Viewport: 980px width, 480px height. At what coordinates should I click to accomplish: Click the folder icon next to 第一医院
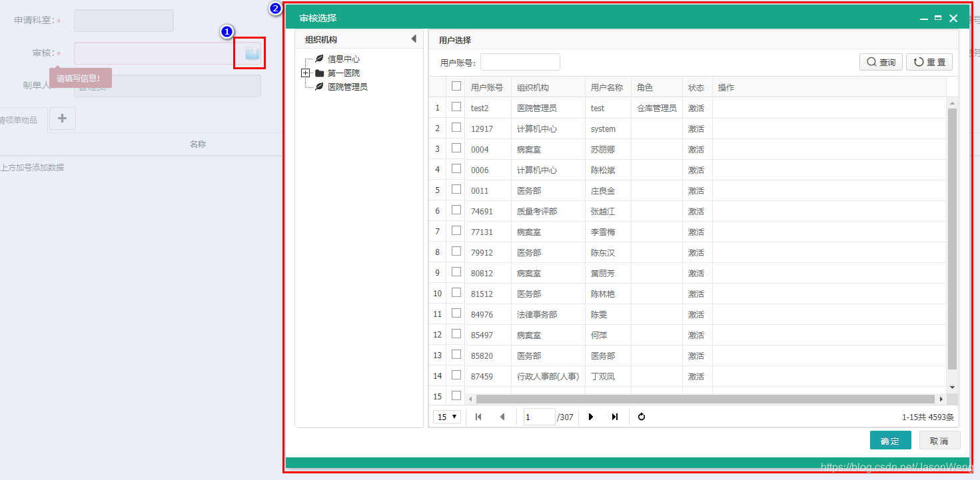click(319, 73)
